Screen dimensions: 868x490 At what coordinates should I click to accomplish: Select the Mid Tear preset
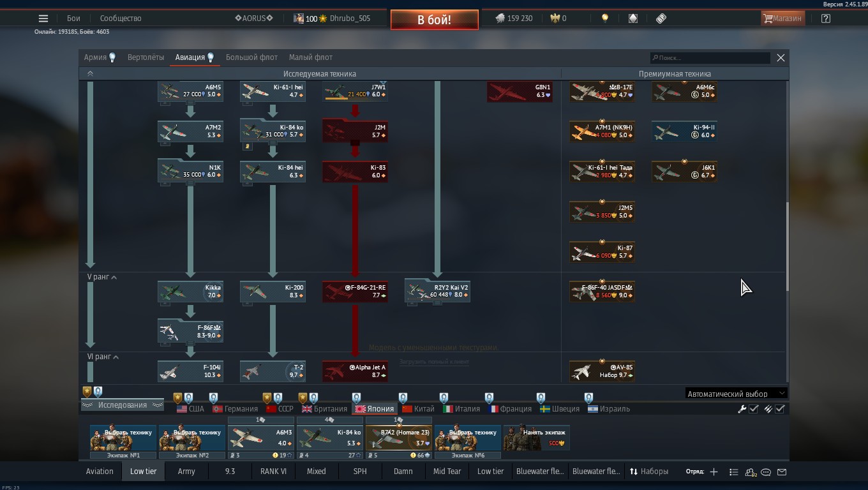[x=447, y=471]
